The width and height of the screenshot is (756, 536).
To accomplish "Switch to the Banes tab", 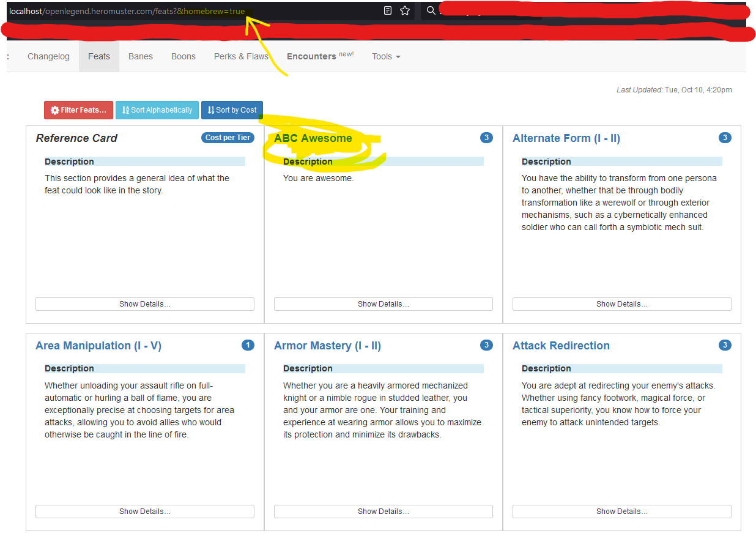I will pos(141,56).
